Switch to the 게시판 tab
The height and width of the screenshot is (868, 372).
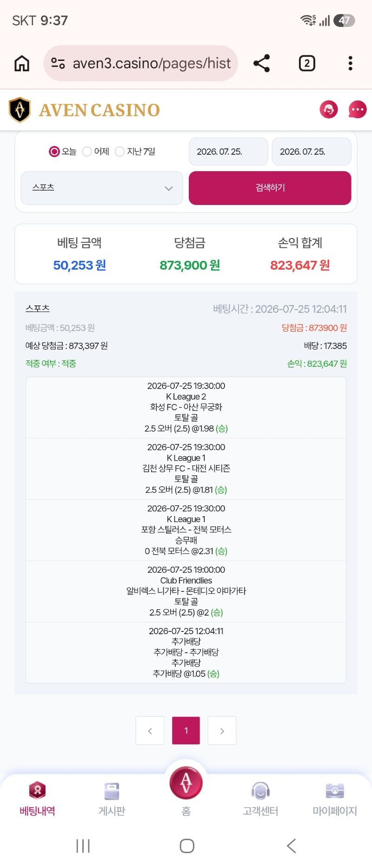click(x=112, y=799)
